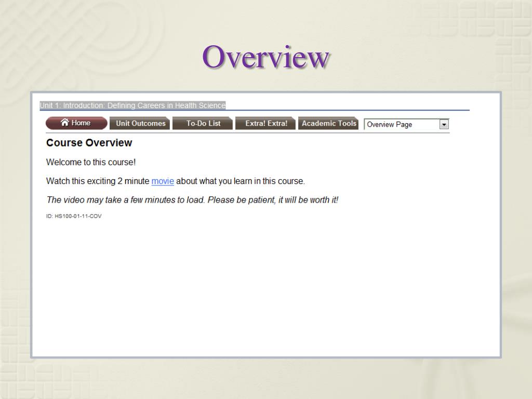Click the house icon on the Home button

pos(65,122)
